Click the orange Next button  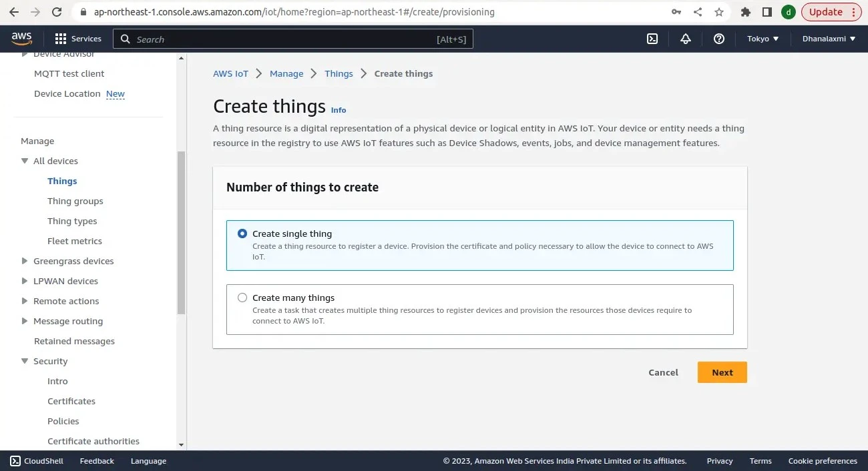(x=722, y=372)
